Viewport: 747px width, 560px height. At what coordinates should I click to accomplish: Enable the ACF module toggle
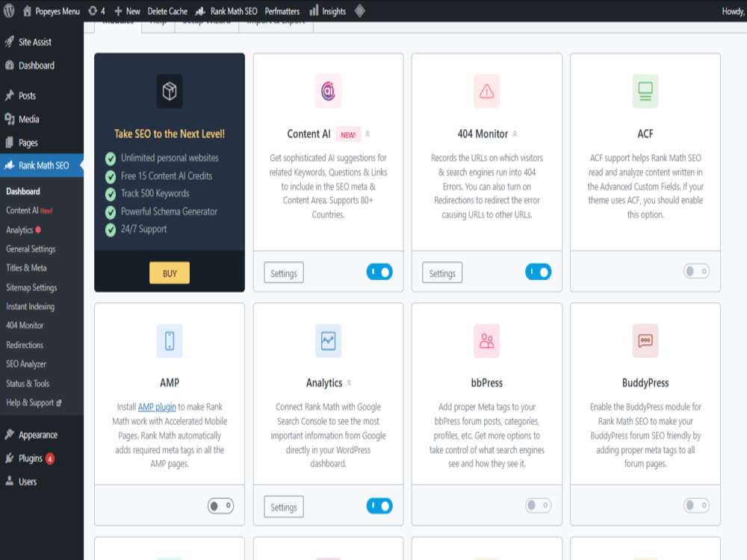pyautogui.click(x=696, y=272)
